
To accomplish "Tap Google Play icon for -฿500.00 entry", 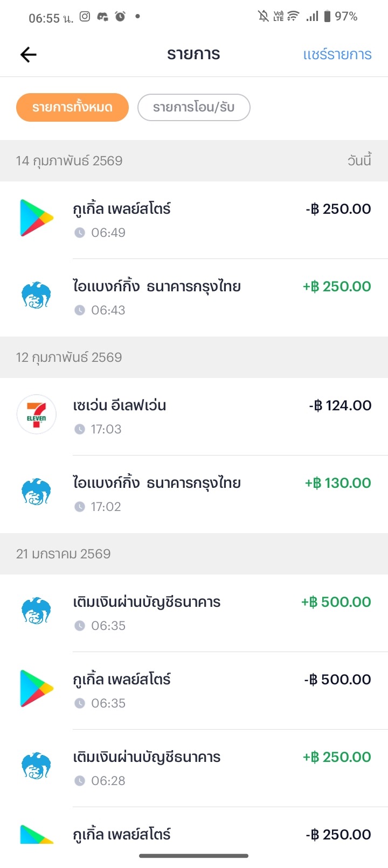I will [37, 689].
